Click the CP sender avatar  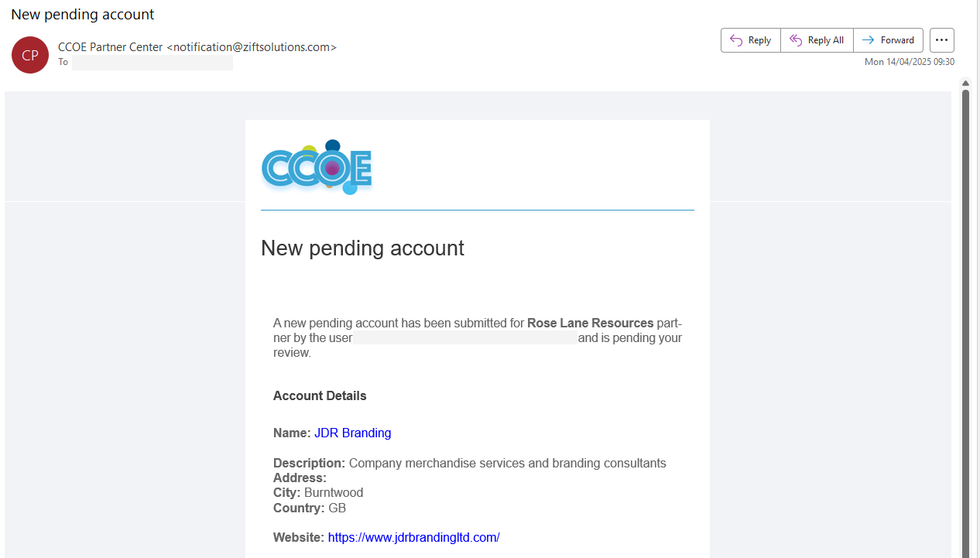tap(30, 55)
